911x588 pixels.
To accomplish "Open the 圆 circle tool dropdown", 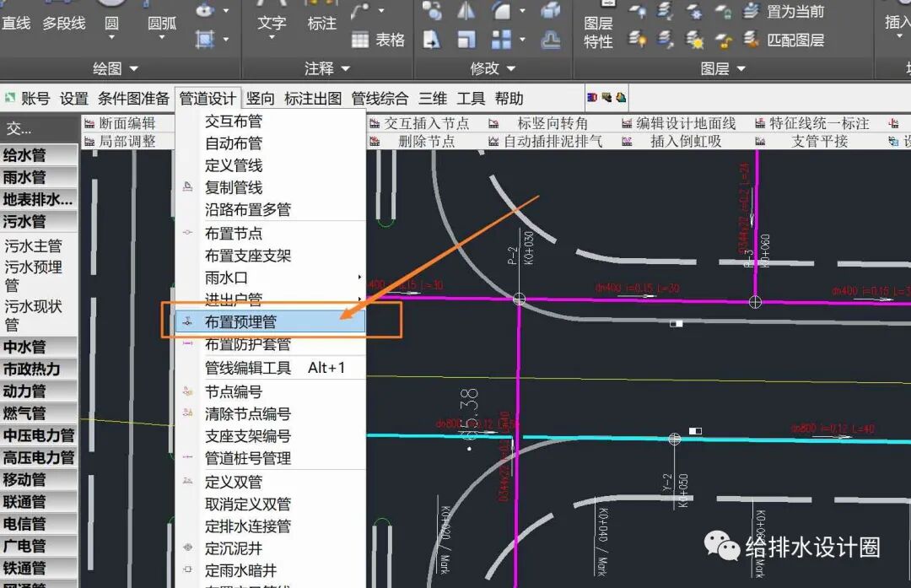I will [111, 36].
